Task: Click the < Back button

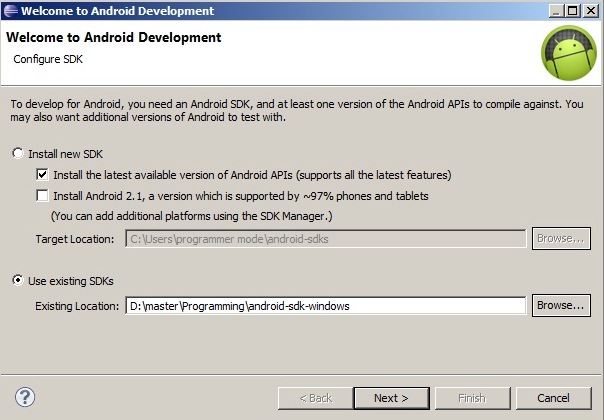Action: 315,398
